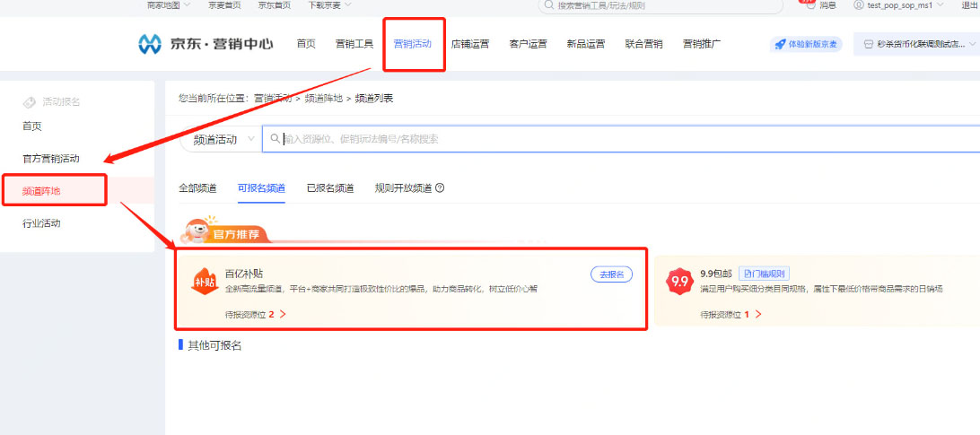This screenshot has height=435, width=980.
Task: Open the 京麦首页 link
Action: [224, 5]
